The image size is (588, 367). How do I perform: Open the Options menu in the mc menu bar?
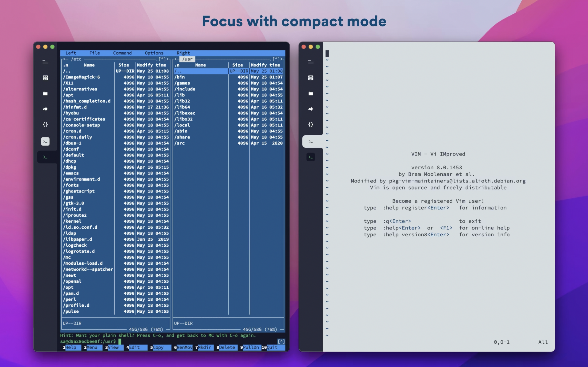[154, 53]
